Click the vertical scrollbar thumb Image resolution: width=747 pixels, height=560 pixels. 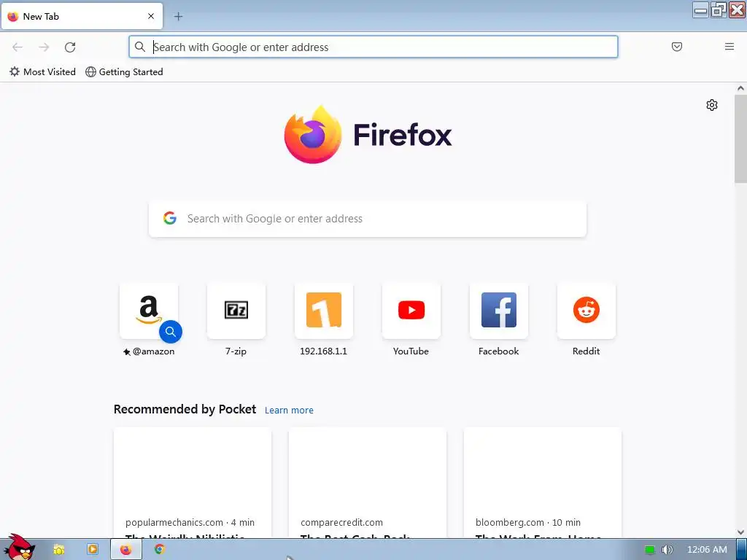point(740,139)
